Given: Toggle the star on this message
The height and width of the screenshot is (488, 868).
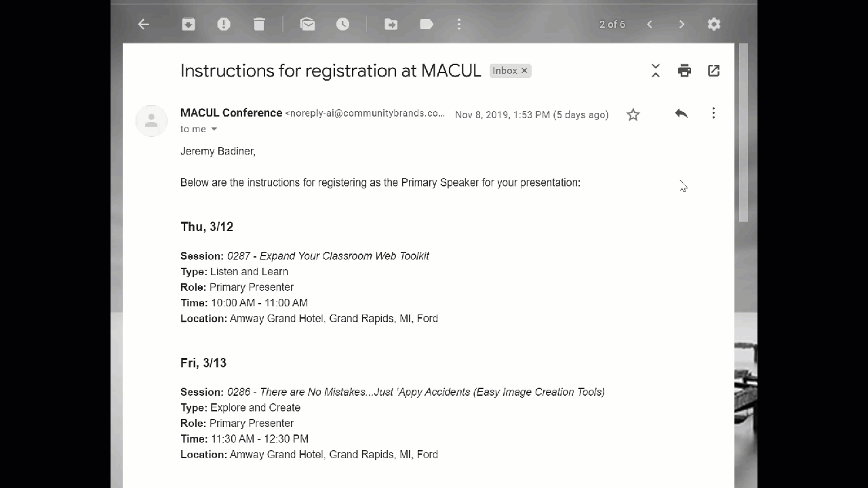Looking at the screenshot, I should point(633,115).
